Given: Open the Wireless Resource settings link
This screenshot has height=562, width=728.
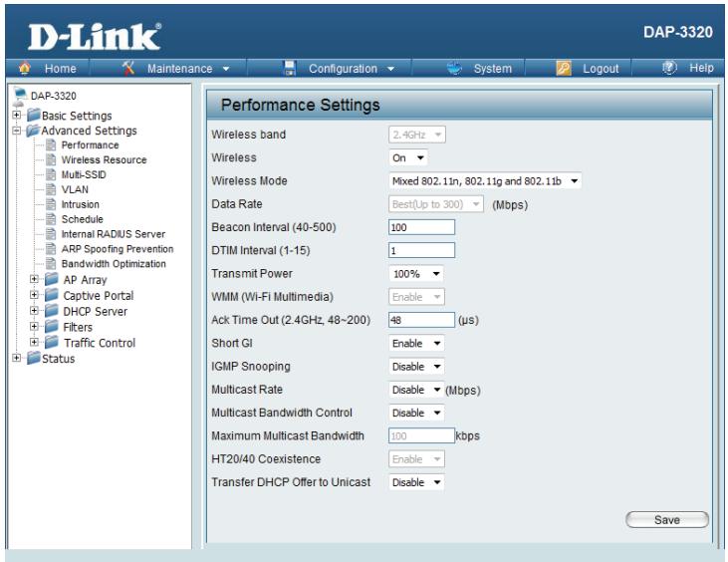Looking at the screenshot, I should 104,159.
